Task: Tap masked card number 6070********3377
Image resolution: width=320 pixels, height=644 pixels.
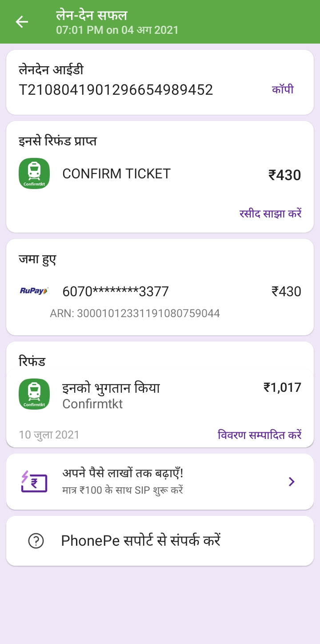Action: tap(116, 291)
